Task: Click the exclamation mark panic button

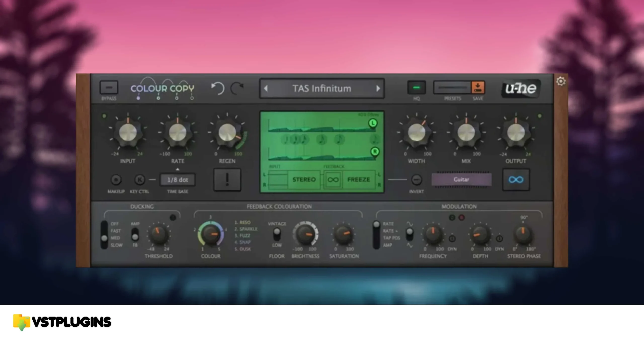Action: [227, 180]
